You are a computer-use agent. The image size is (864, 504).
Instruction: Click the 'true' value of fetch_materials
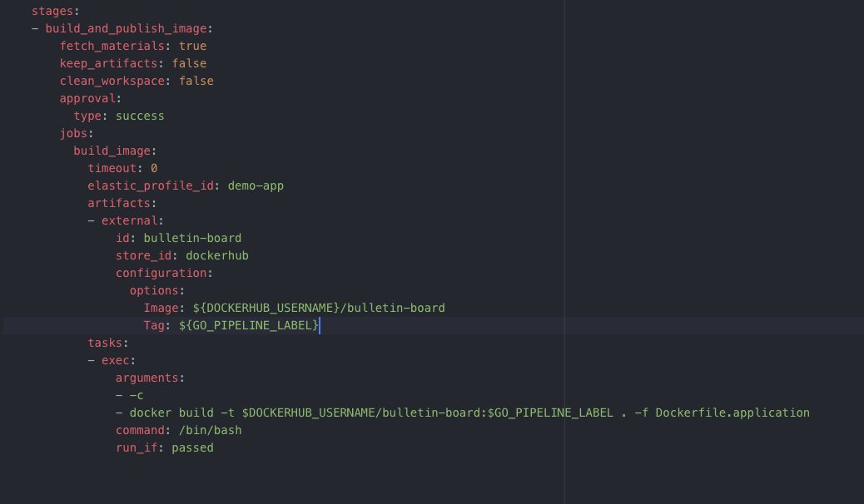pyautogui.click(x=192, y=46)
